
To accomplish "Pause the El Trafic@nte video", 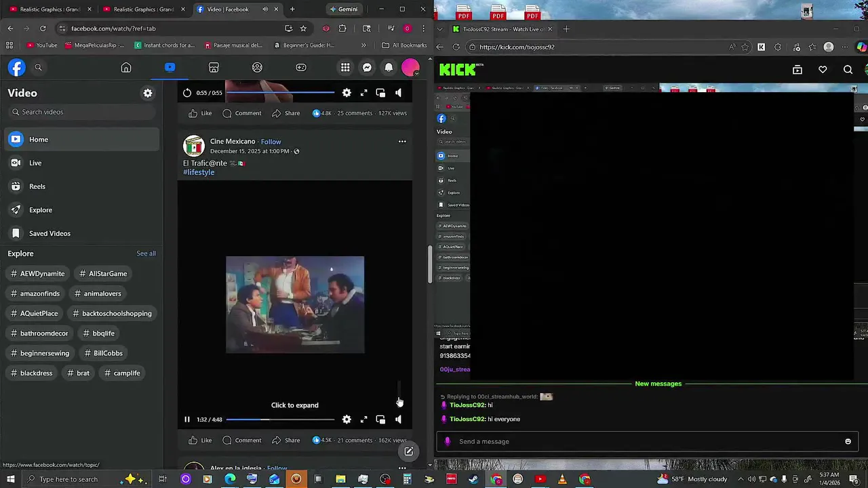I will [187, 420].
